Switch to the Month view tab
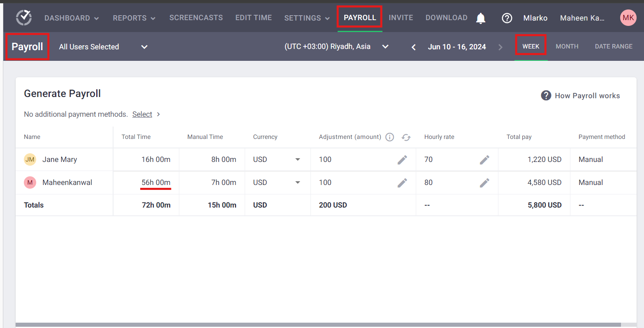The height and width of the screenshot is (328, 644). tap(567, 46)
